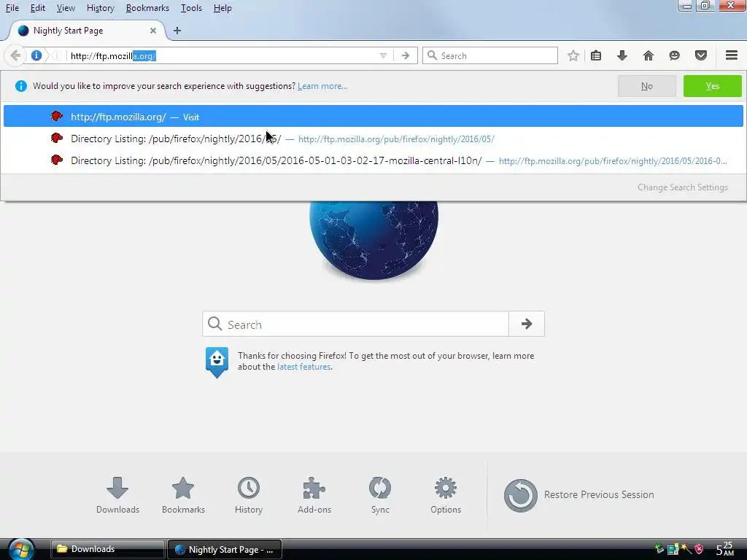Expand the address bar history dropdown arrow
The width and height of the screenshot is (747, 560).
(383, 55)
